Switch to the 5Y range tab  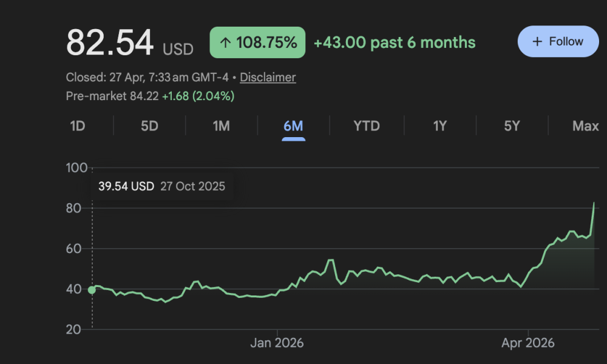(512, 126)
